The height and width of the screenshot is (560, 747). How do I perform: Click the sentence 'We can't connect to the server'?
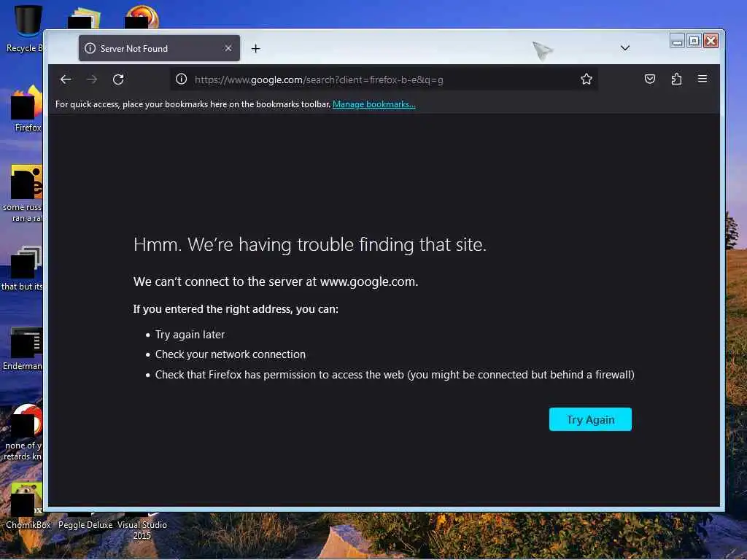click(275, 282)
